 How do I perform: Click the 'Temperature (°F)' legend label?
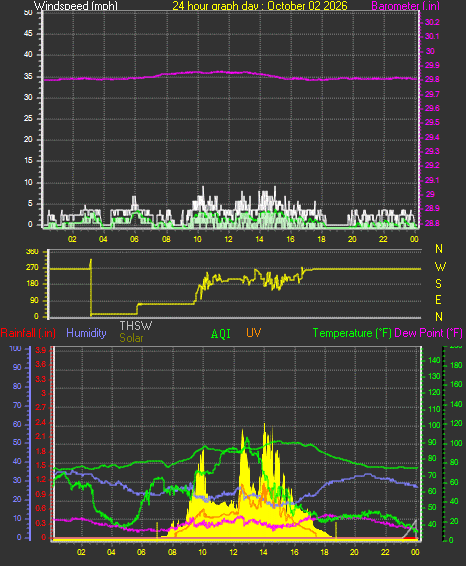tap(352, 333)
